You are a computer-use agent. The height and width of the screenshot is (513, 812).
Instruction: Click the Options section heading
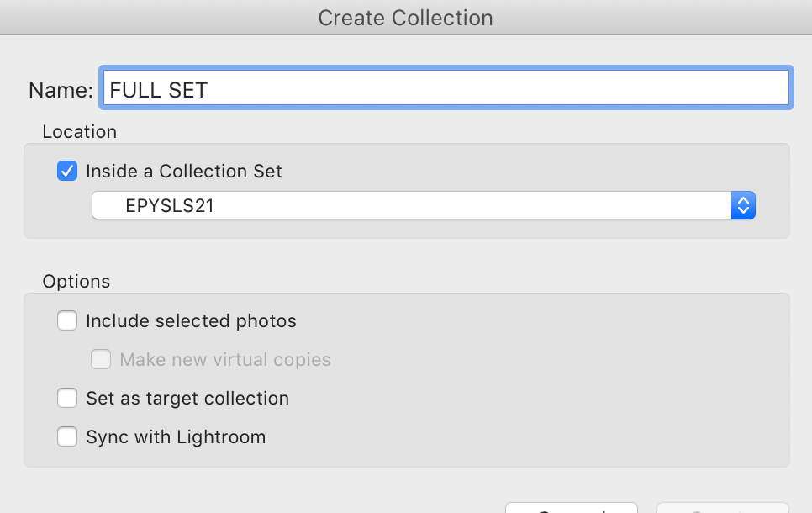pos(76,282)
